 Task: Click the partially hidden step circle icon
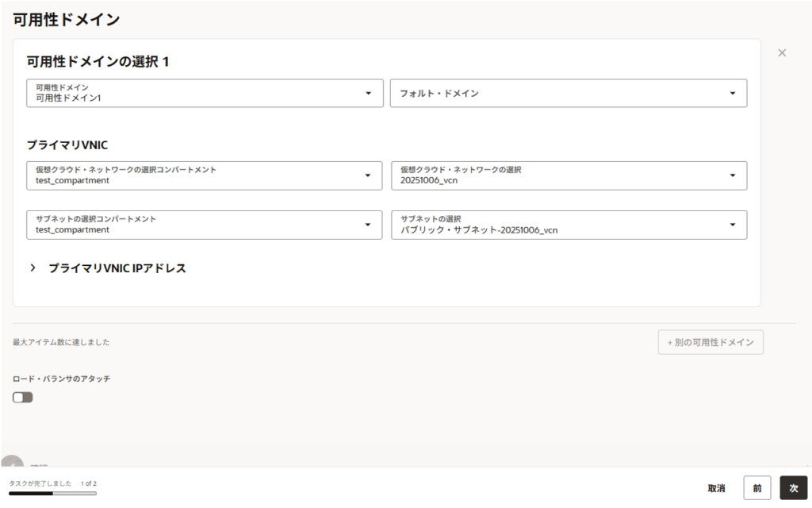tap(13, 462)
